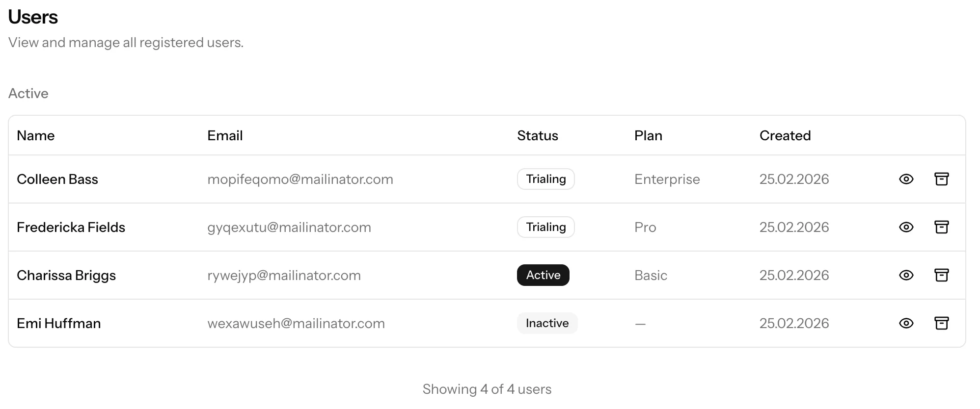View Charissa Briggs details eye icon
The image size is (980, 409).
[906, 275]
